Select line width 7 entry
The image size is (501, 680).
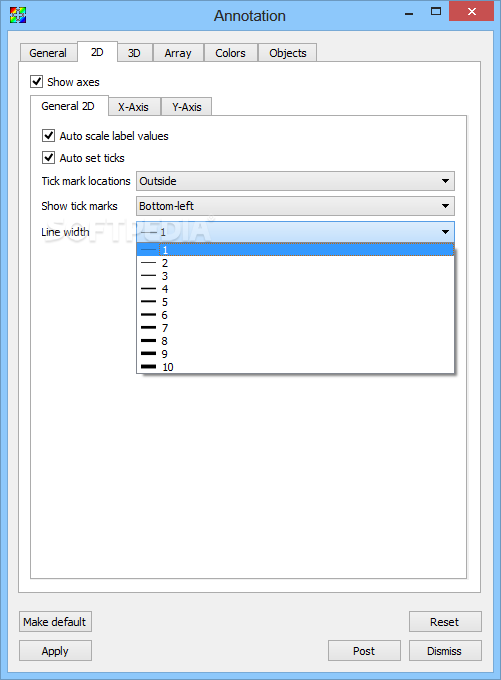[x=295, y=328]
